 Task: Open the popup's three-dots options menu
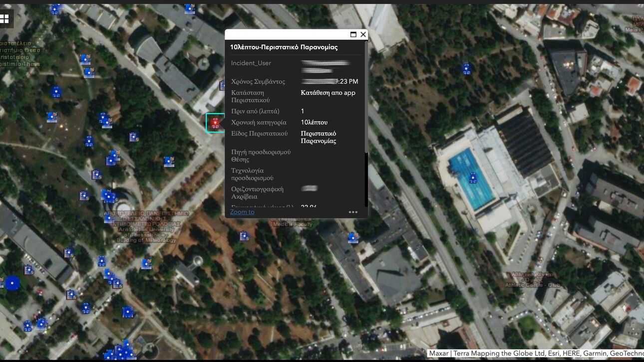353,212
